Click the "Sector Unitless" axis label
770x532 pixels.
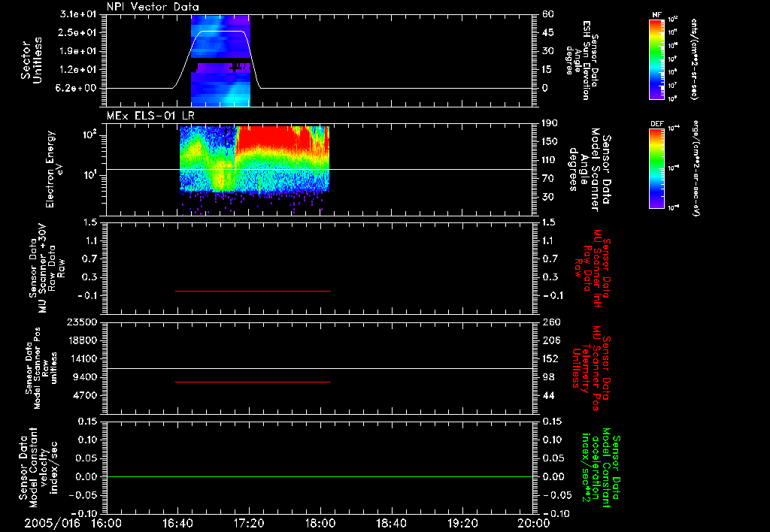click(x=32, y=60)
